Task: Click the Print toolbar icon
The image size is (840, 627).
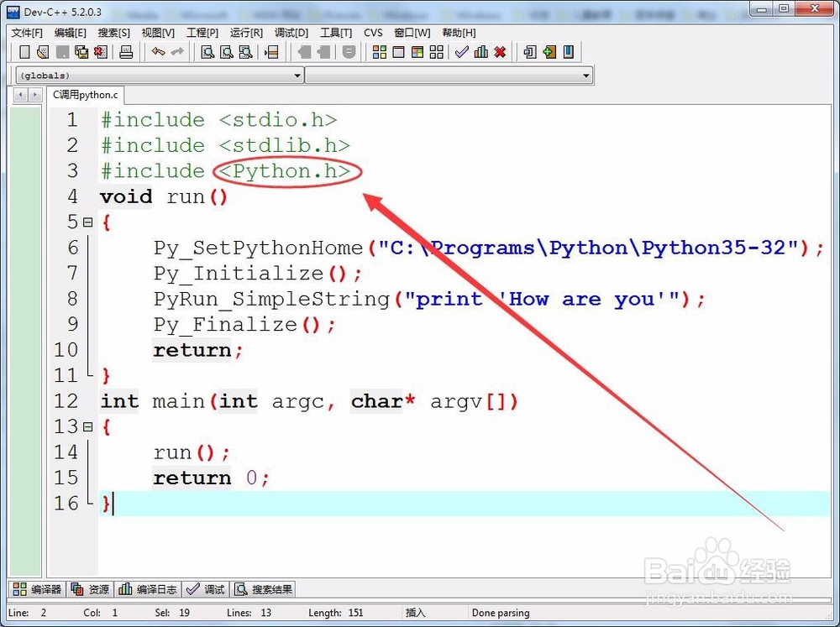Action: click(126, 52)
